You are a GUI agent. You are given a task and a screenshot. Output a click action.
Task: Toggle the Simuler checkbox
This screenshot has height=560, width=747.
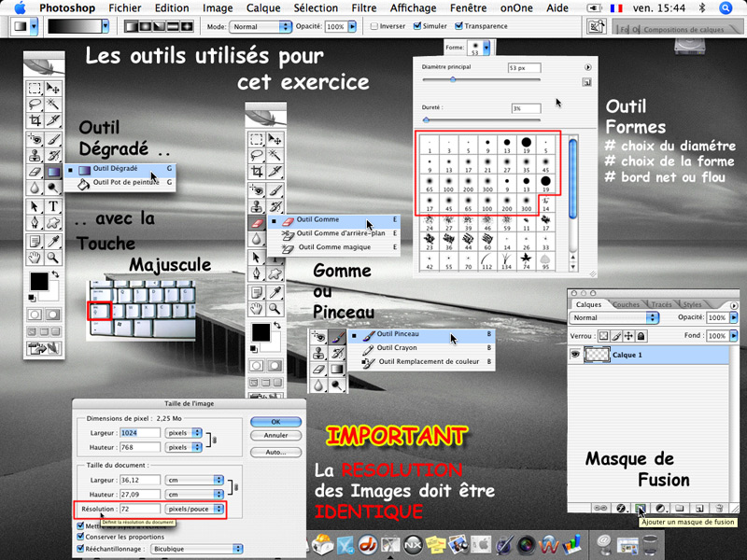click(416, 26)
